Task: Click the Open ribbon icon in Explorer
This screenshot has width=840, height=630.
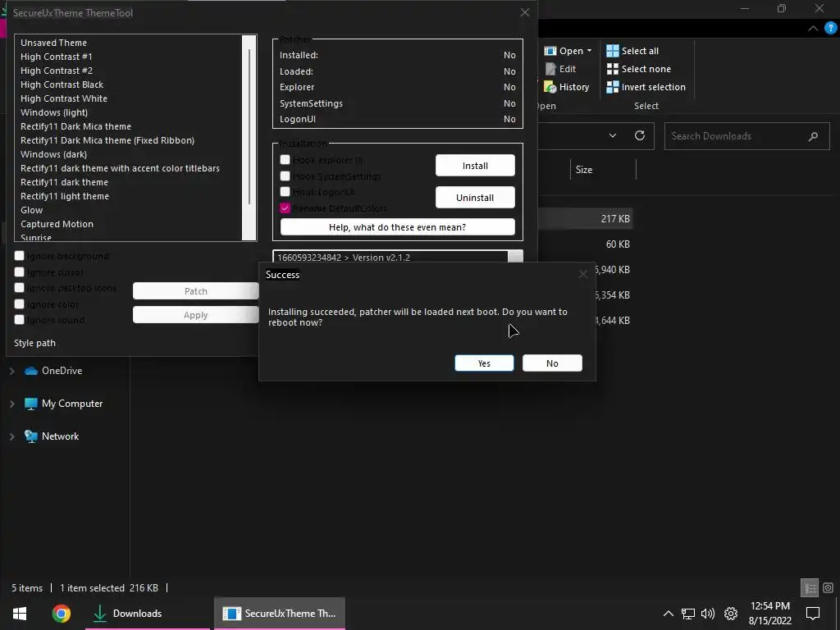Action: [x=550, y=51]
